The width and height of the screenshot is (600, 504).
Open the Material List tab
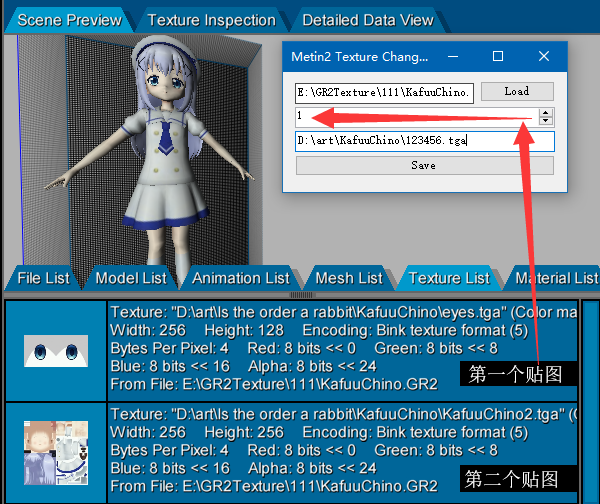[555, 278]
